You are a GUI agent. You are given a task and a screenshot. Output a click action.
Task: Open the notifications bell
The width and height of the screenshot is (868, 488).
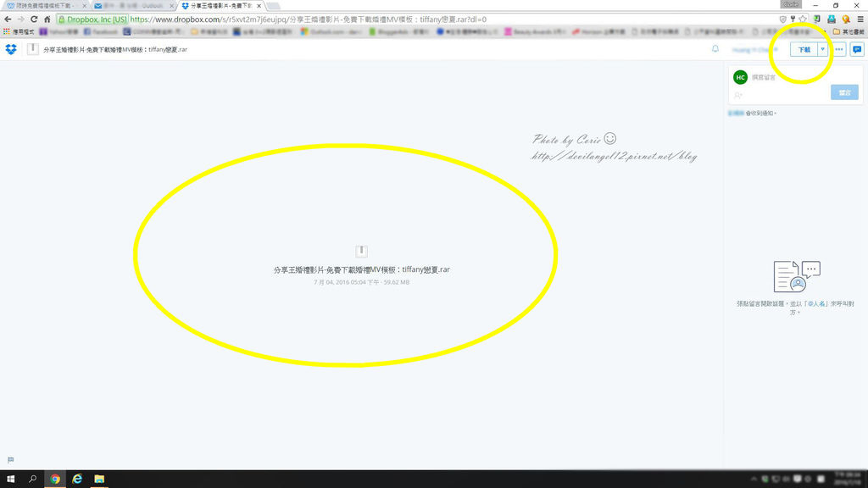715,49
